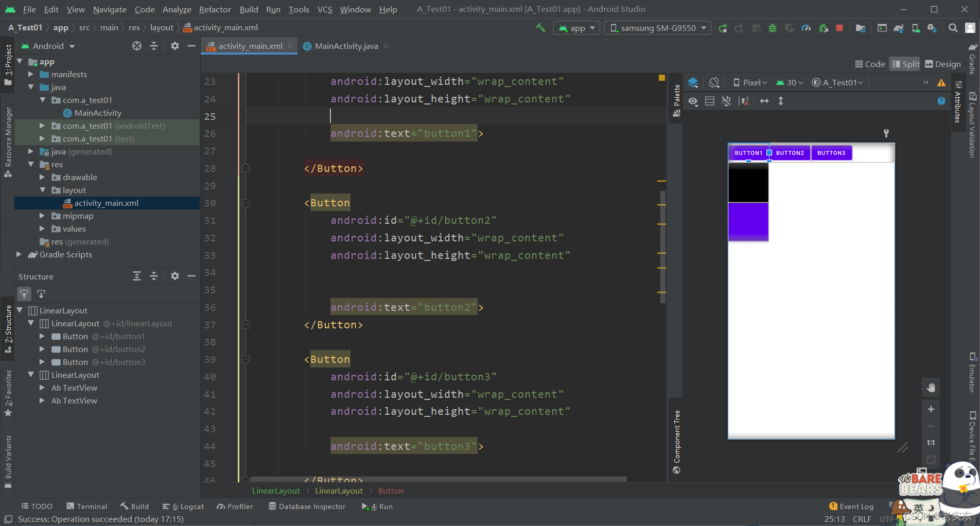980x526 pixels.
Task: Expand the Gradle Scripts node
Action: (x=19, y=255)
